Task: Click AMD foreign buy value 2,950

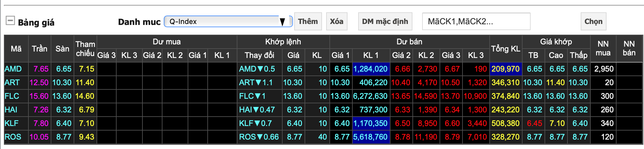Action: 604,69
